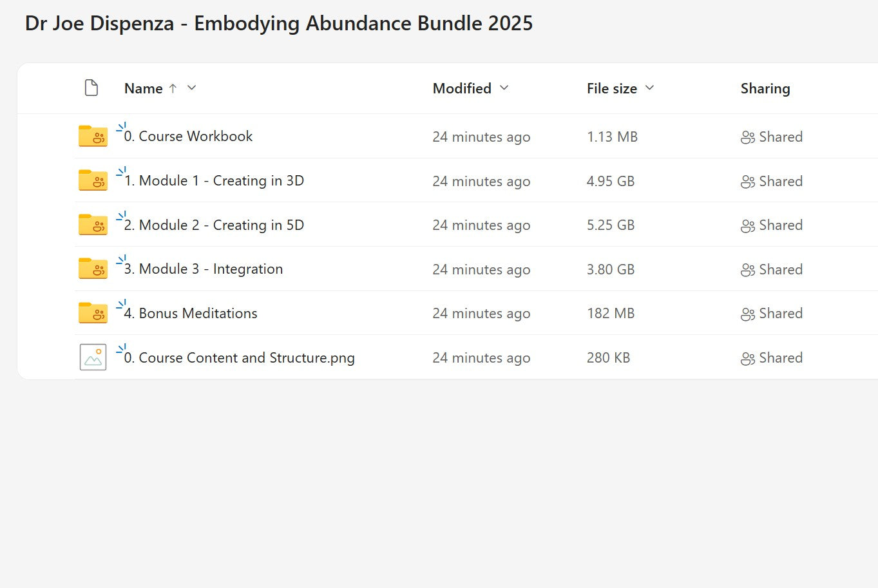878x588 pixels.
Task: Click Shared status for Bonus Meditations
Action: coord(780,314)
